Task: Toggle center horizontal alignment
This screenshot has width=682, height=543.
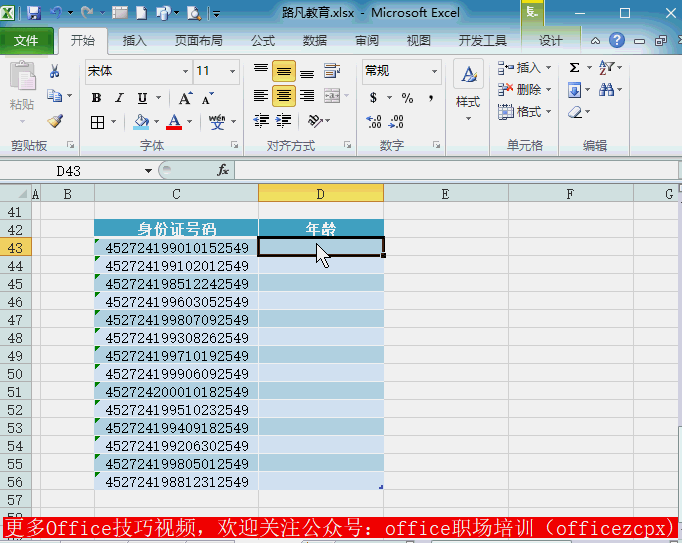Action: 283,96
